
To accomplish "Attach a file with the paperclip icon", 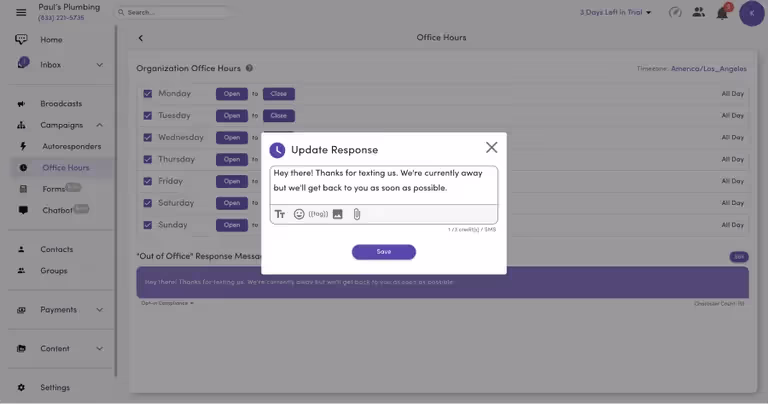I will pyautogui.click(x=357, y=214).
